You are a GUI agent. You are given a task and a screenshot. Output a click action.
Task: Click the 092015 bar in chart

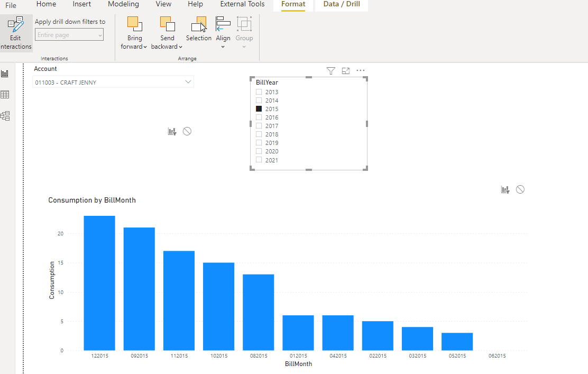(139, 289)
